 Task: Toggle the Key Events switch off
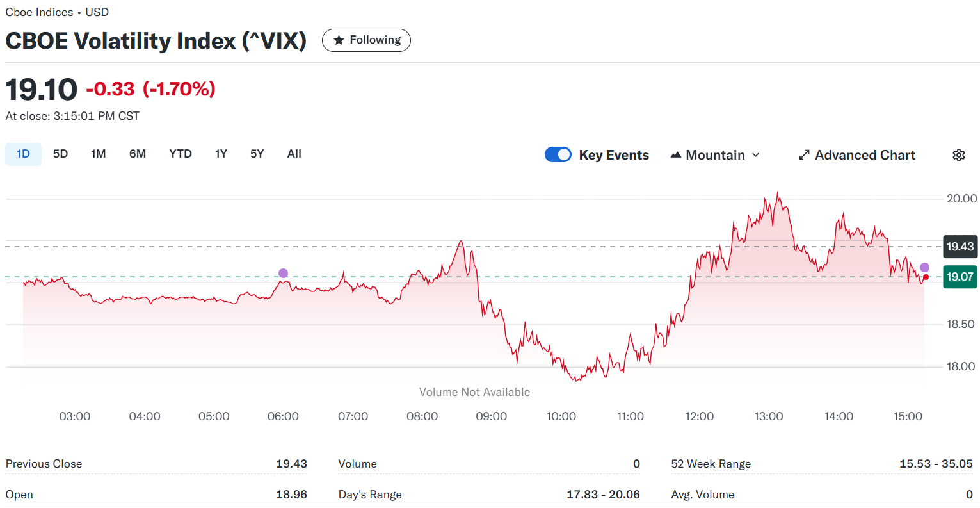[558, 155]
